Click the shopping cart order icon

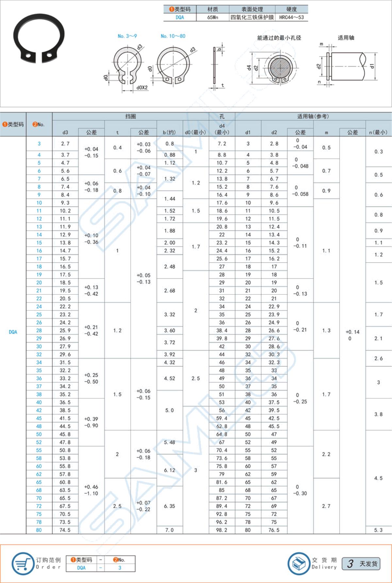[23, 563]
